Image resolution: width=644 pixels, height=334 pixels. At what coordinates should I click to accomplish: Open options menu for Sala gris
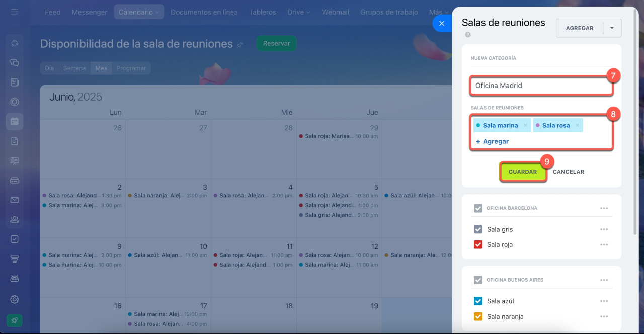[x=604, y=229]
